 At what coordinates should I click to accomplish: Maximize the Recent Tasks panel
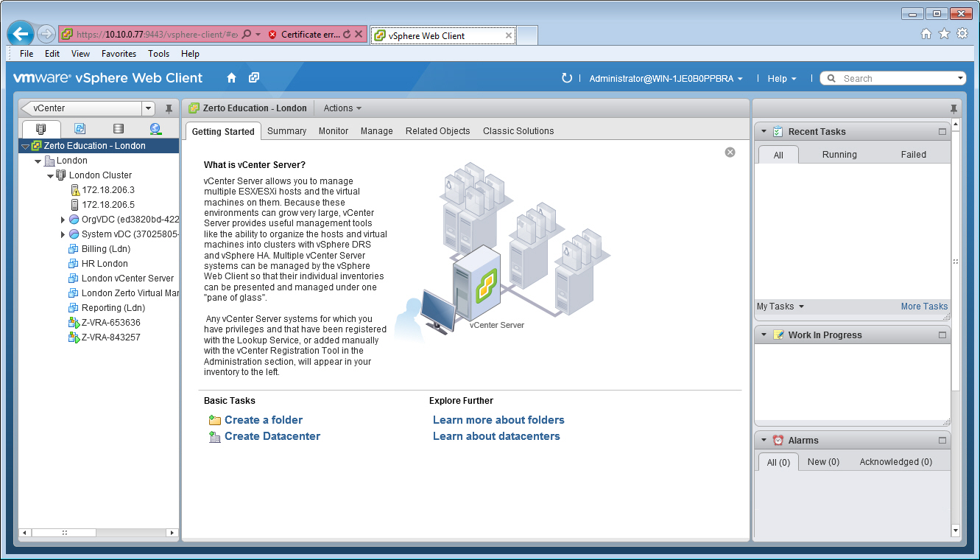coord(942,132)
